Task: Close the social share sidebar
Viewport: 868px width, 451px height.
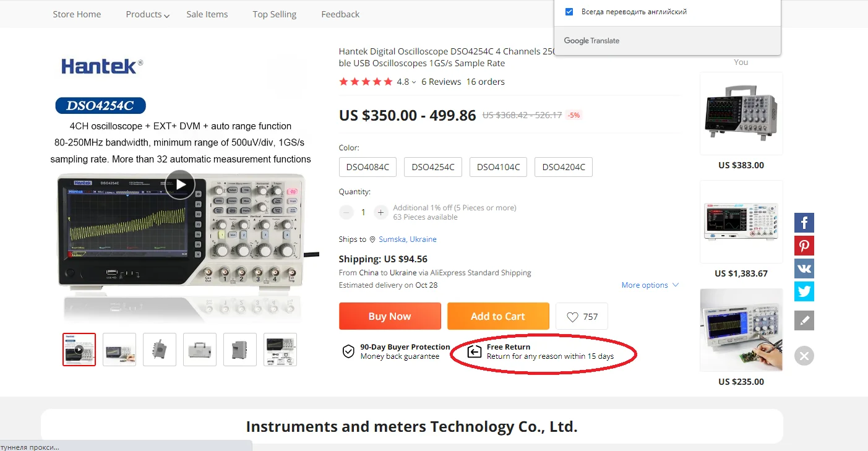Action: click(804, 356)
